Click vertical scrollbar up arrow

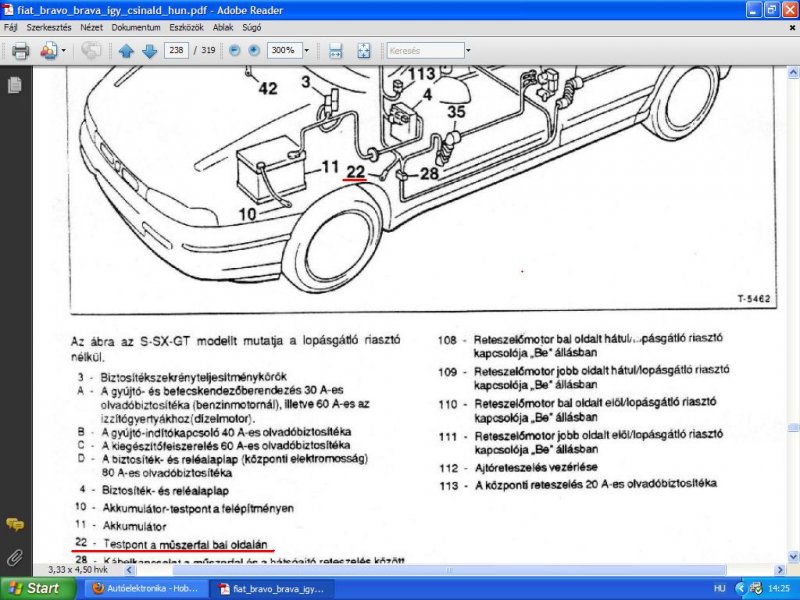[x=793, y=72]
